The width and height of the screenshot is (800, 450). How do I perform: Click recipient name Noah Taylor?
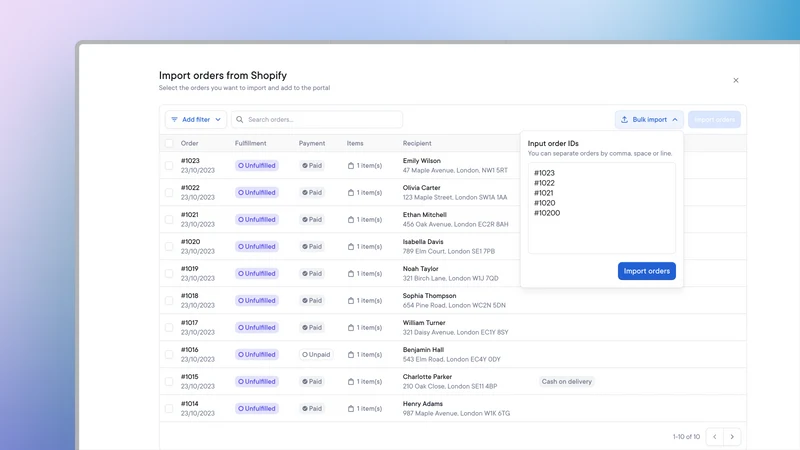pyautogui.click(x=420, y=269)
